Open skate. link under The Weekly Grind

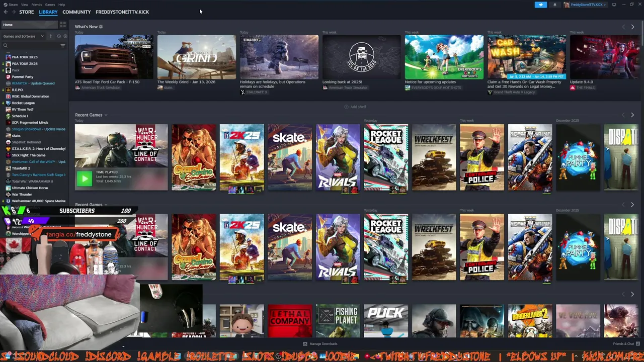[168, 87]
